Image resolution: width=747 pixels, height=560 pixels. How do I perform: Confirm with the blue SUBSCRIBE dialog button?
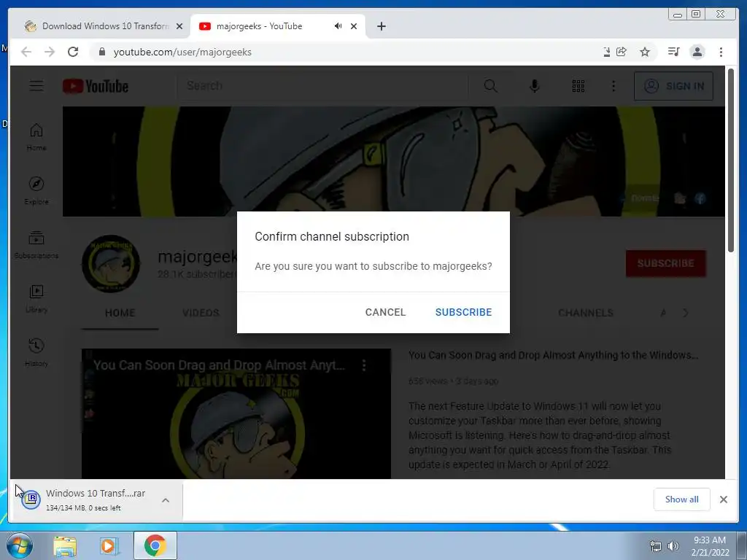[463, 312]
